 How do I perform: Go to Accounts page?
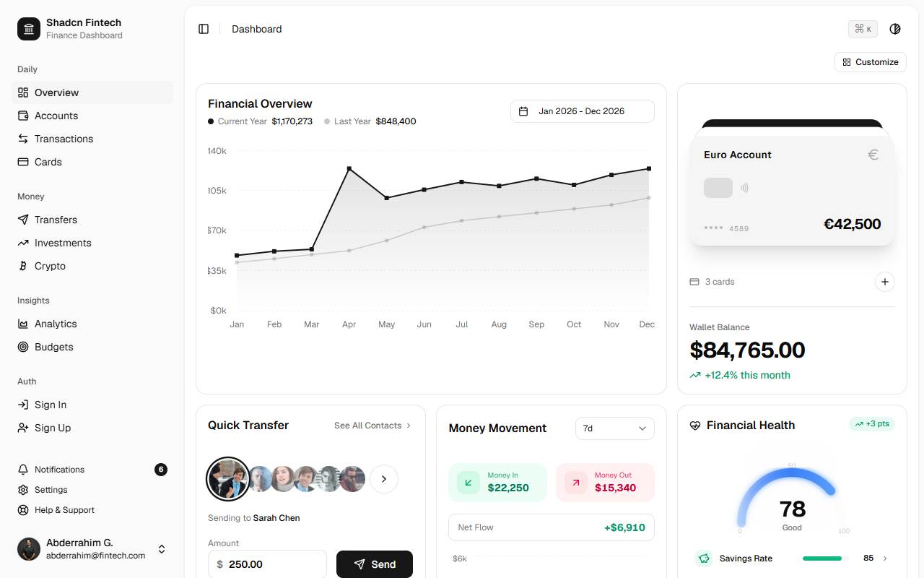coord(94,116)
